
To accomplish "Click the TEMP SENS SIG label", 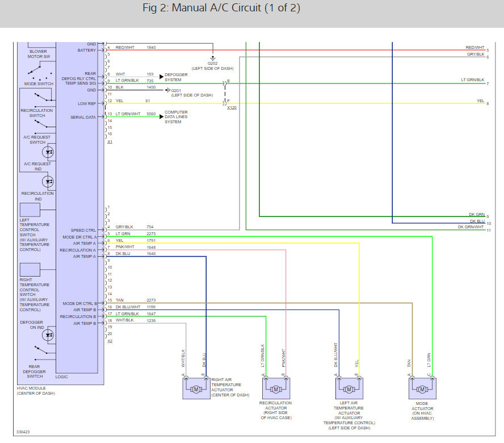I will click(x=81, y=83).
